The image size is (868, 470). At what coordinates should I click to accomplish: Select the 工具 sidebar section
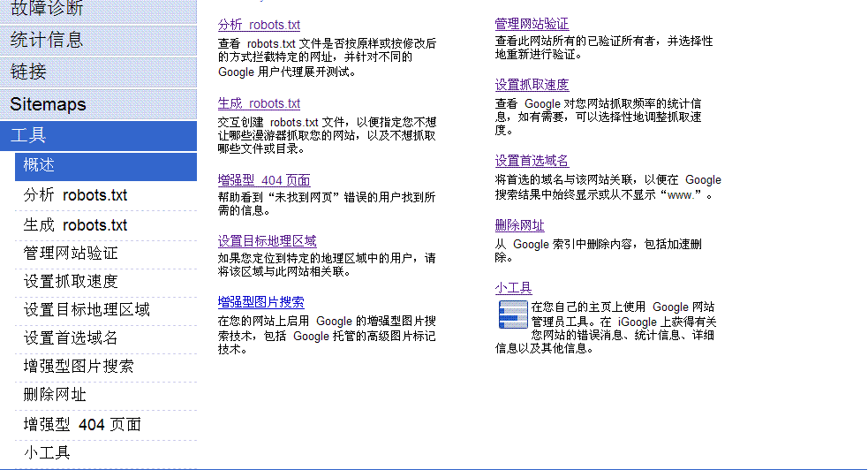tap(98, 136)
